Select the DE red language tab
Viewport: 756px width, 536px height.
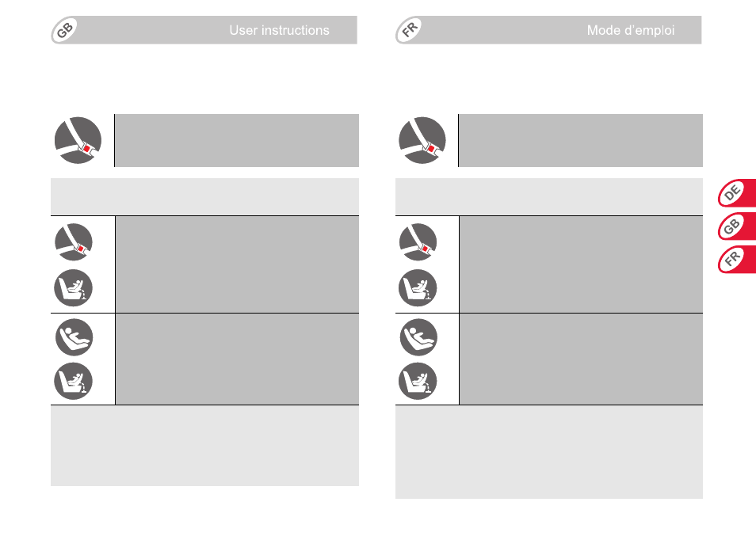736,193
